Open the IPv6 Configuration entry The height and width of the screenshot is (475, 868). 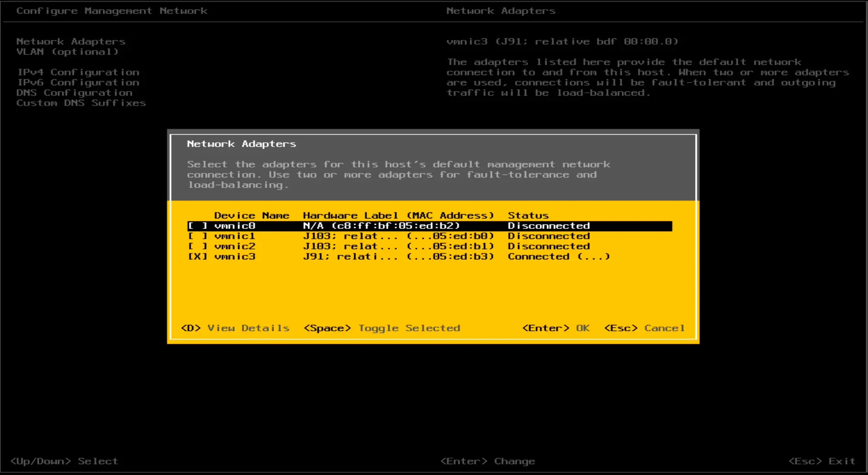click(x=78, y=82)
